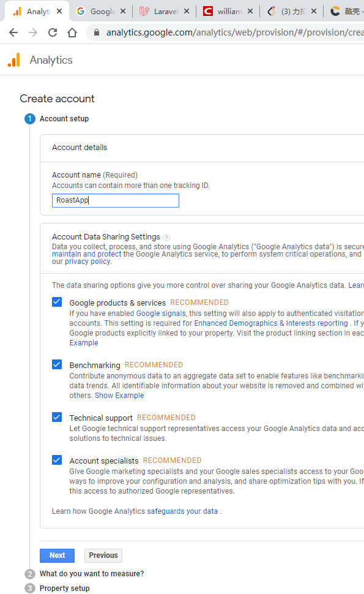The width and height of the screenshot is (364, 594).
Task: Click inside the Account name input field
Action: pyautogui.click(x=115, y=200)
